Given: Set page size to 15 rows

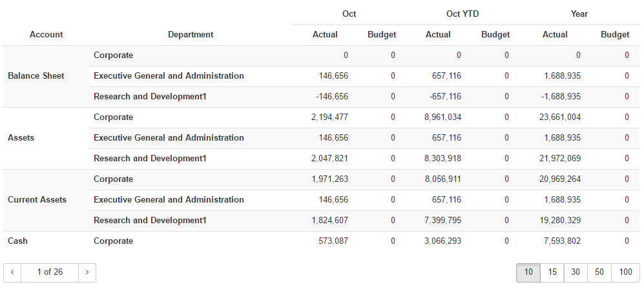Looking at the screenshot, I should point(552,272).
